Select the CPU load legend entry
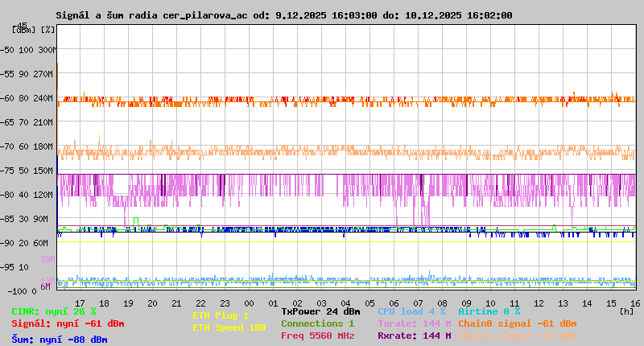The image size is (644, 346). [411, 311]
